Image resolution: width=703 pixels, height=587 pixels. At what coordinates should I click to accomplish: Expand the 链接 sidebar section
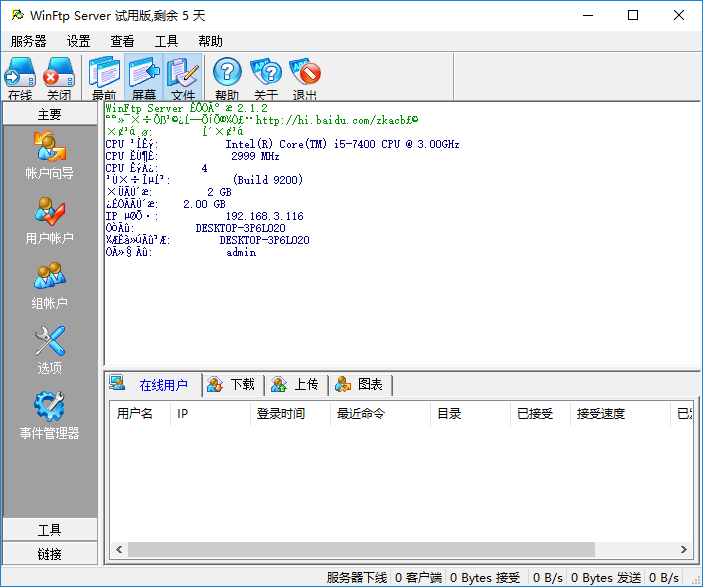tap(50, 554)
